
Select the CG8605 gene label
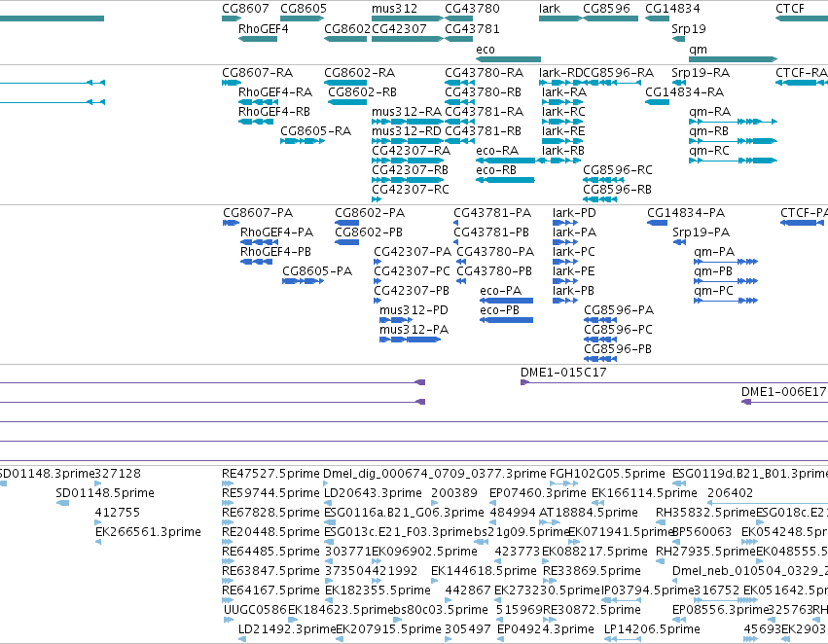[304, 9]
